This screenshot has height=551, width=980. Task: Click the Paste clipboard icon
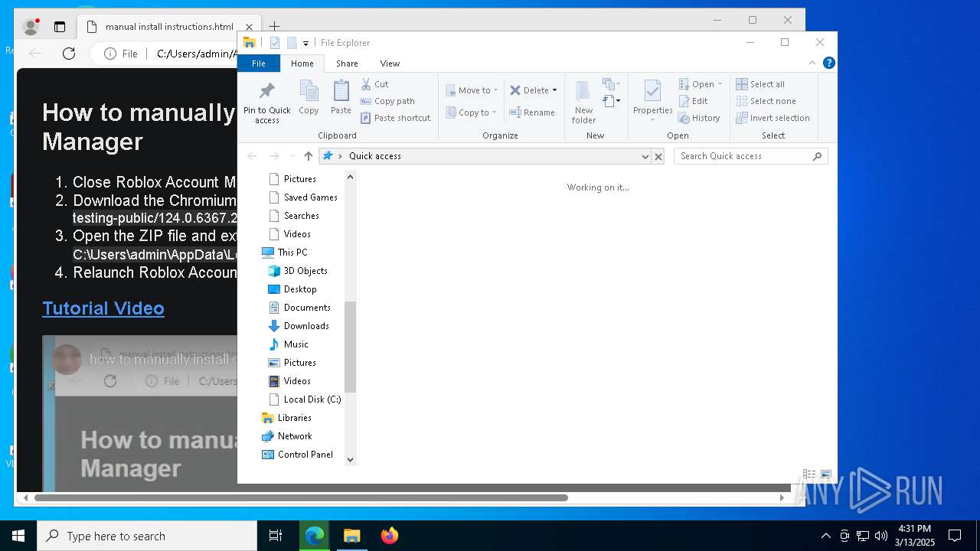point(341,92)
